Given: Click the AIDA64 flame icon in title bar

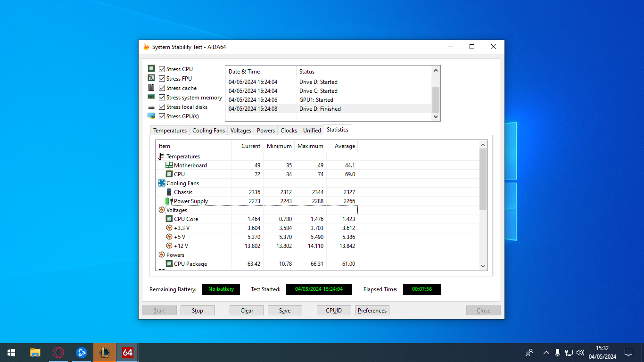Looking at the screenshot, I should 146,47.
